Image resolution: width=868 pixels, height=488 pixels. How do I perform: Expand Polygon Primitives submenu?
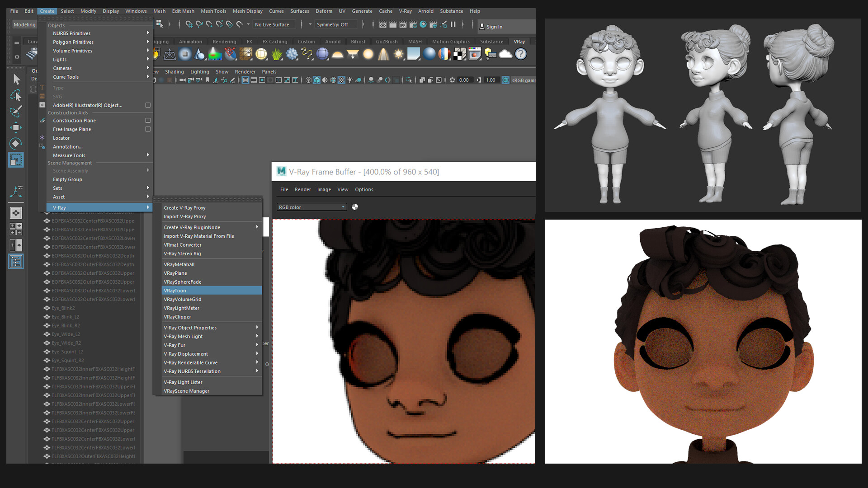click(x=99, y=42)
